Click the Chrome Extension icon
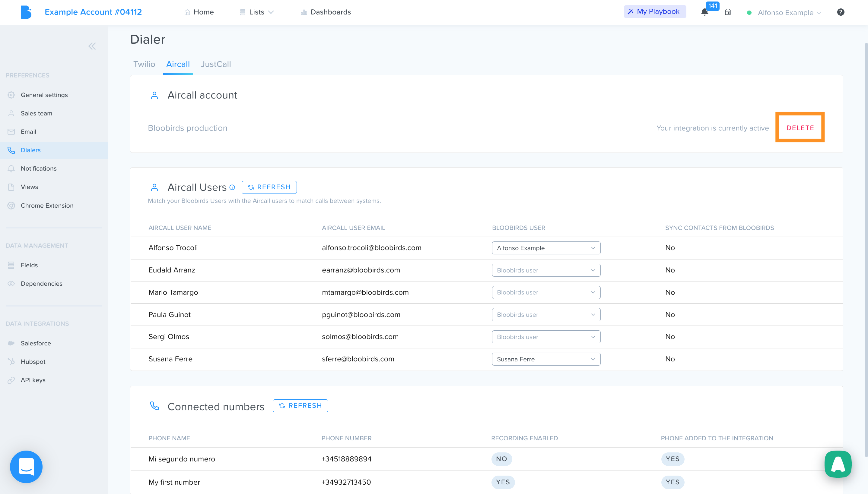The width and height of the screenshot is (868, 494). 11,206
